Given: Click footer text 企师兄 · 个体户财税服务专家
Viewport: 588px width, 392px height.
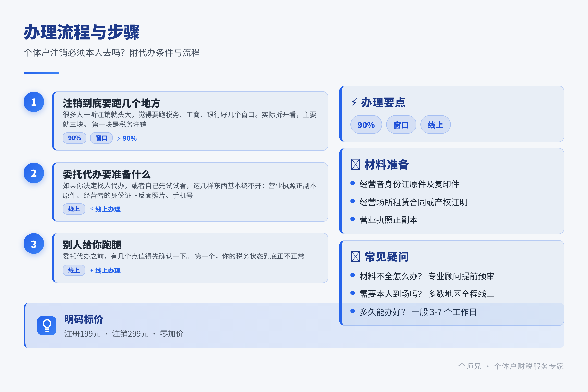Looking at the screenshot, I should coord(511,366).
